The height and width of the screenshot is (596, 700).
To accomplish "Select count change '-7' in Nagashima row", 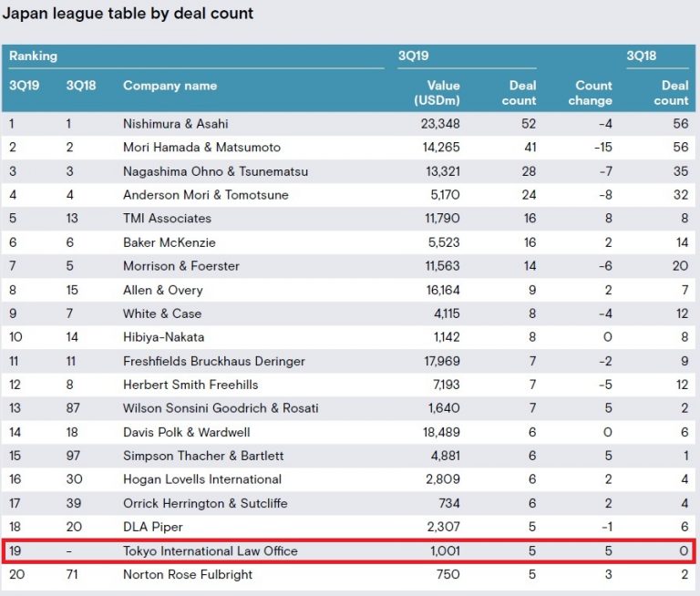I will [x=606, y=171].
